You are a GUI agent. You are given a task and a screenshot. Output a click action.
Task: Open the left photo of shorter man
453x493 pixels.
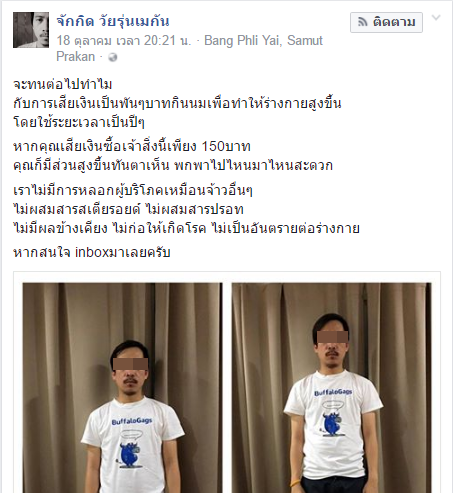[x=122, y=388]
